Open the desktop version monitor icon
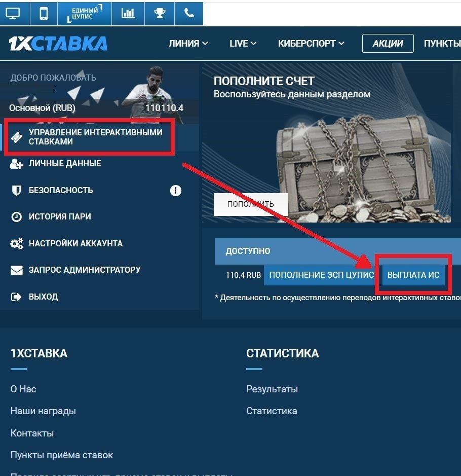Image resolution: width=461 pixels, height=476 pixels. point(13,13)
